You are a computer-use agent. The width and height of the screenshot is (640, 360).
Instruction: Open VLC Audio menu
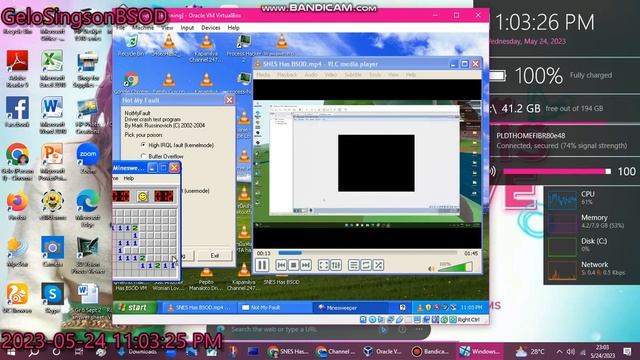coord(311,75)
